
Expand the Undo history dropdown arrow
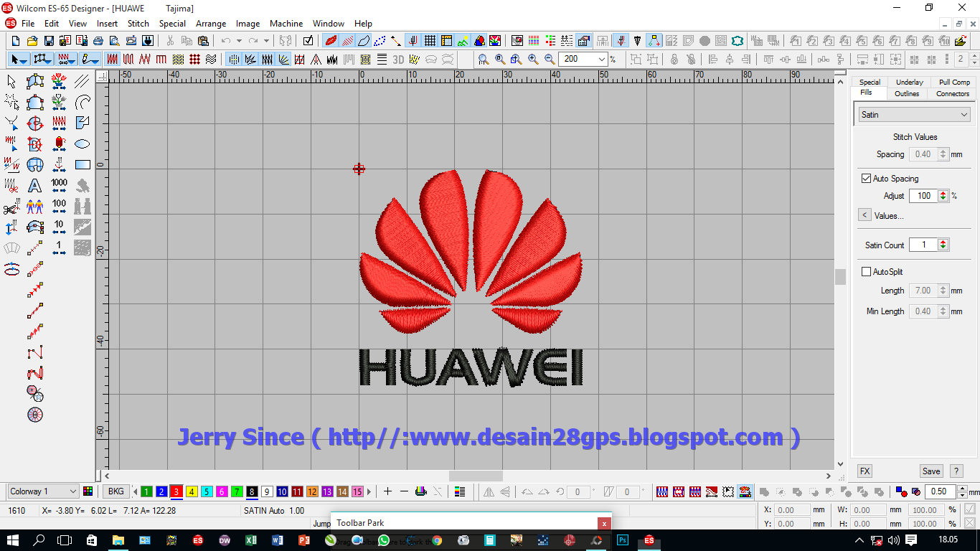coord(239,41)
